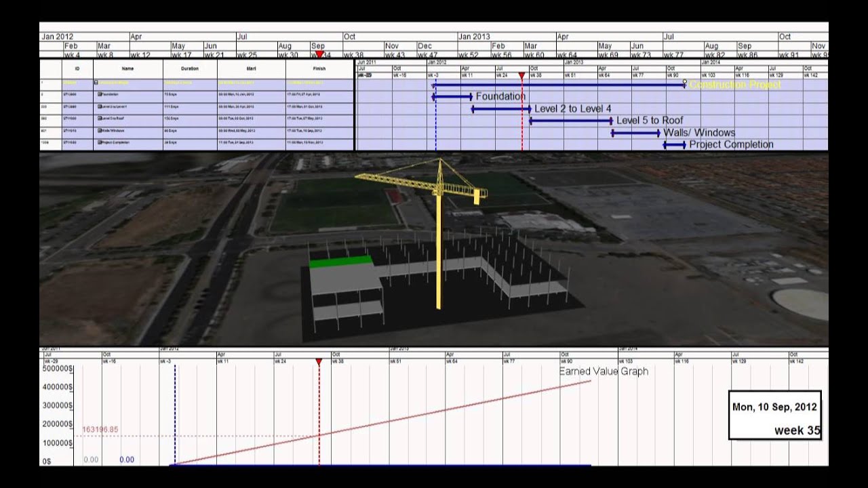The image size is (868, 488).
Task: Expand the Walls/Windows task in the table
Action: click(x=100, y=131)
